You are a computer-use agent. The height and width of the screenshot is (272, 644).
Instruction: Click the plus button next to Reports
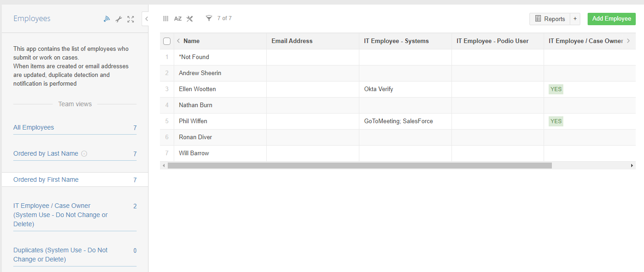(575, 19)
